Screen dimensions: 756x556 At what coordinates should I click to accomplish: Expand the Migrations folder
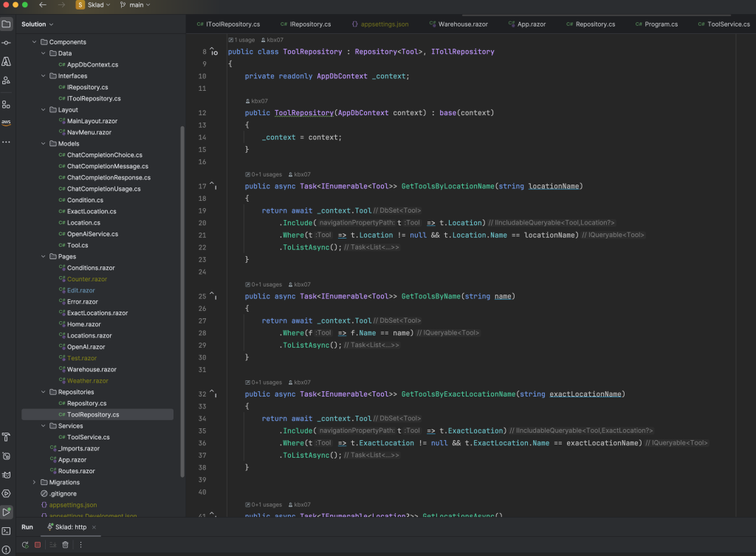pyautogui.click(x=34, y=482)
